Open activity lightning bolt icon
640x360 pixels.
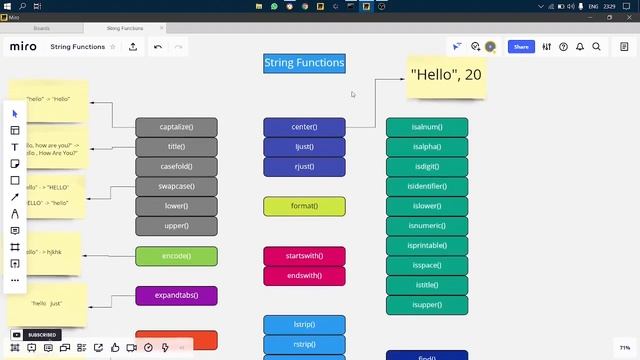165,348
